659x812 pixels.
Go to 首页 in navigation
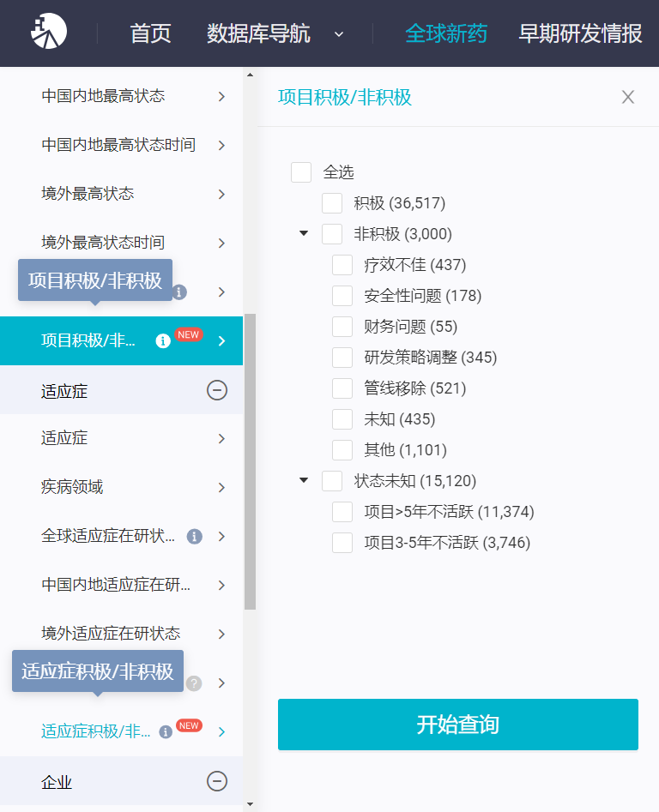tap(150, 33)
